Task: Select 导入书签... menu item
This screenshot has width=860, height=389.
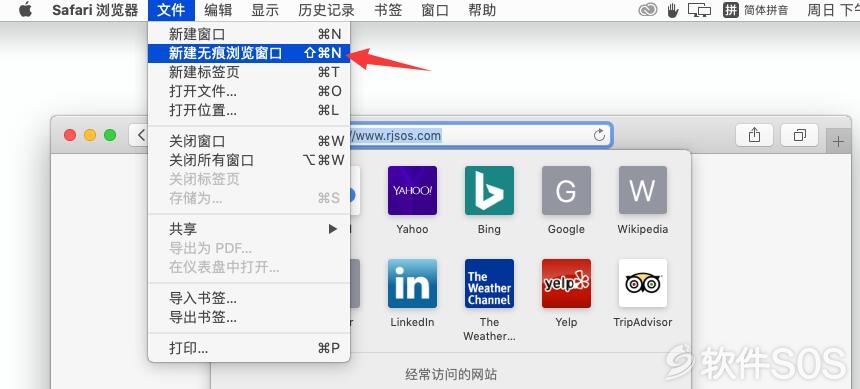Action: 249,298
